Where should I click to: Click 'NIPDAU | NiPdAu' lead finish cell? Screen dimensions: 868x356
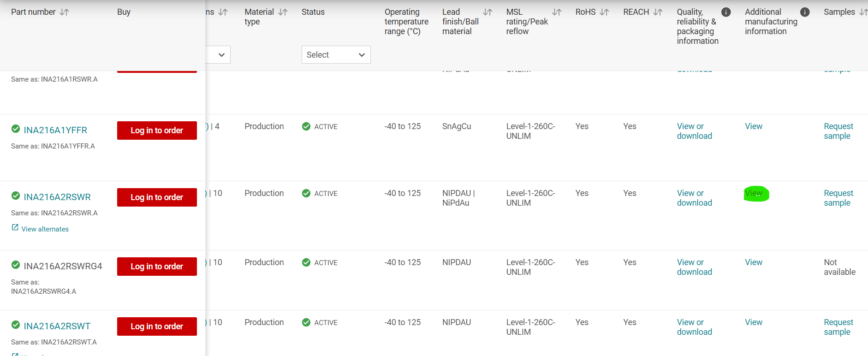(458, 198)
